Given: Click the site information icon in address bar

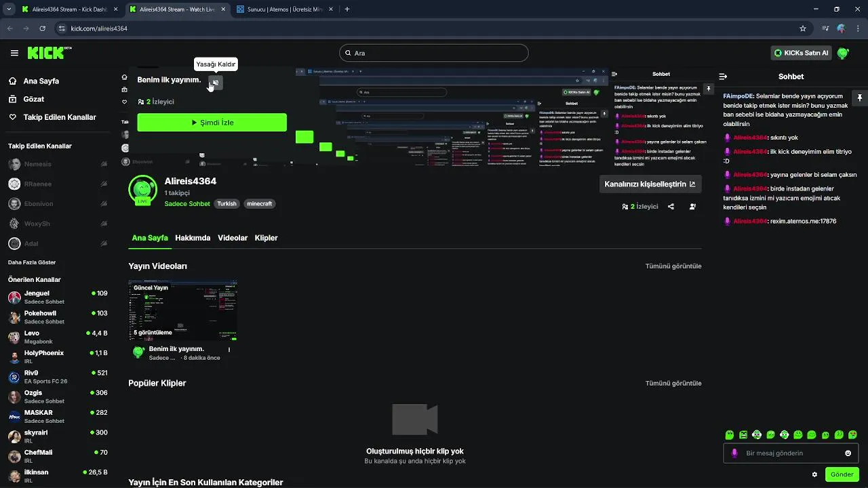Looking at the screenshot, I should click(x=62, y=28).
